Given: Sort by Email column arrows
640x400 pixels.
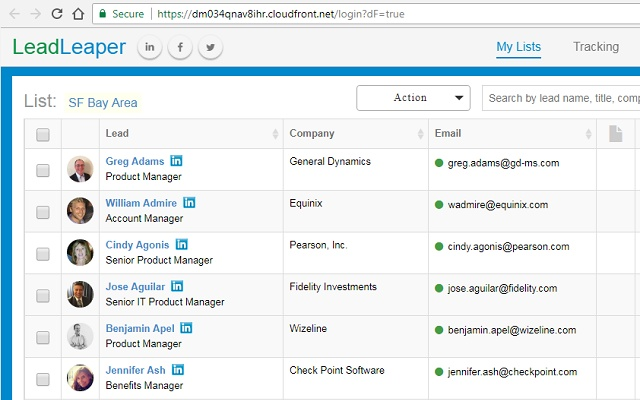Looking at the screenshot, I should (x=588, y=133).
